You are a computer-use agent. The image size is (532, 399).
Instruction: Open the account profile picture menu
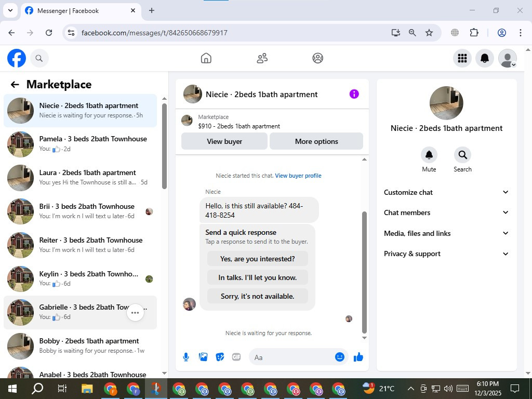[507, 58]
